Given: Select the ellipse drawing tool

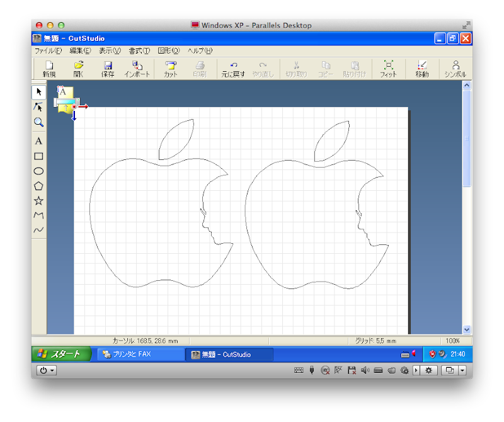Looking at the screenshot, I should pyautogui.click(x=38, y=171).
